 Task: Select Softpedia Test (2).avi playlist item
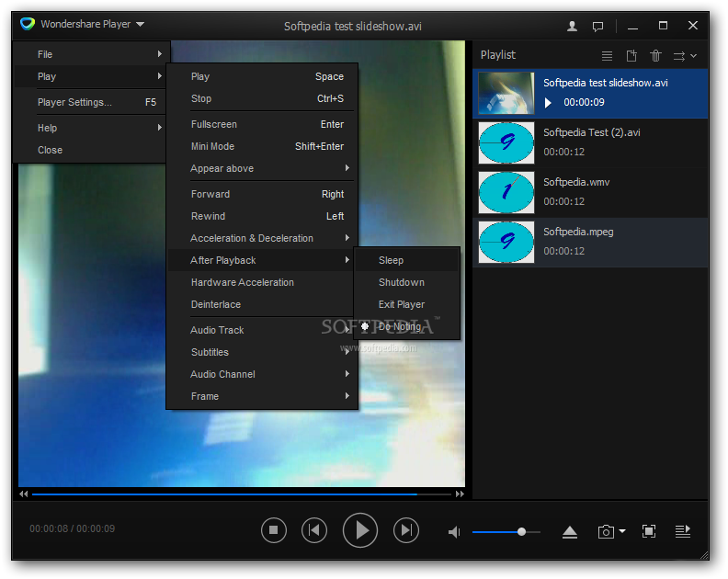point(590,142)
